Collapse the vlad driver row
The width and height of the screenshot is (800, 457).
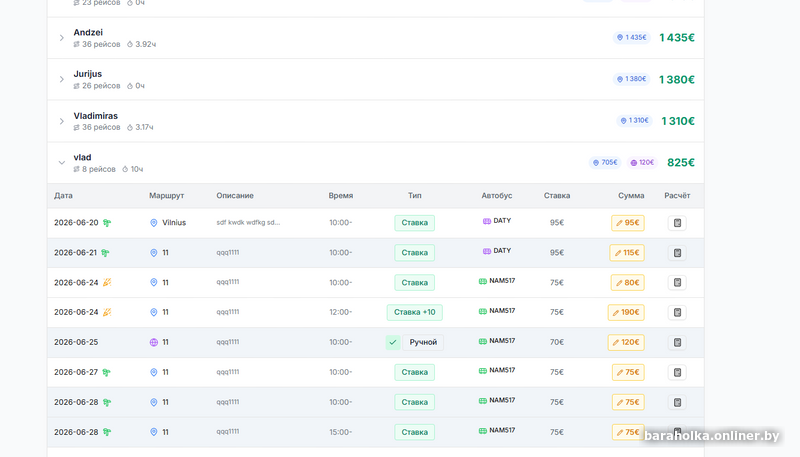tap(61, 163)
